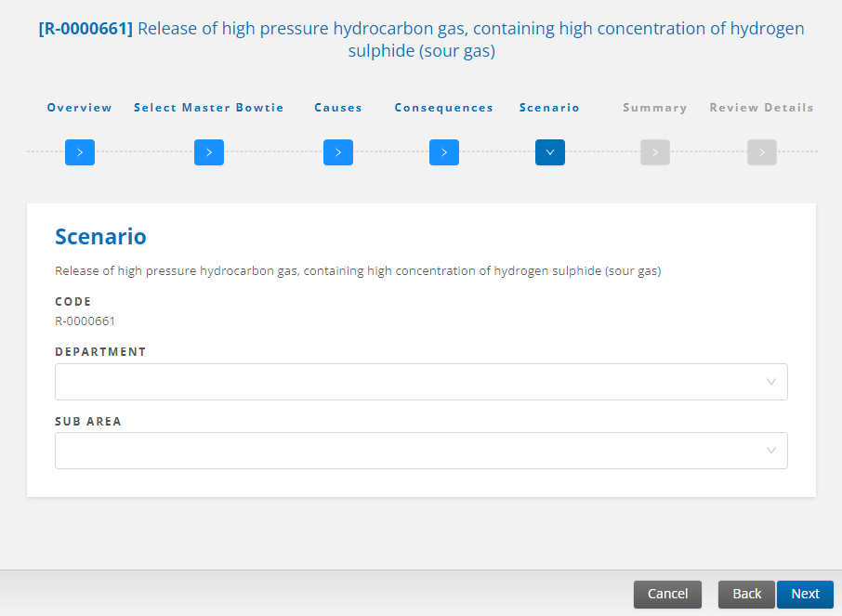Viewport: 842px width, 616px height.
Task: Click the greyed Review Details step arrow icon
Action: tap(761, 152)
